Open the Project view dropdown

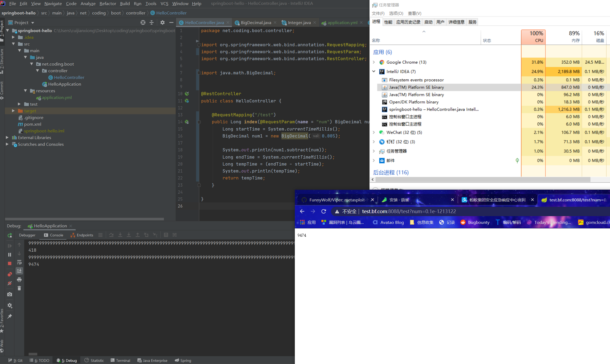[x=33, y=23]
